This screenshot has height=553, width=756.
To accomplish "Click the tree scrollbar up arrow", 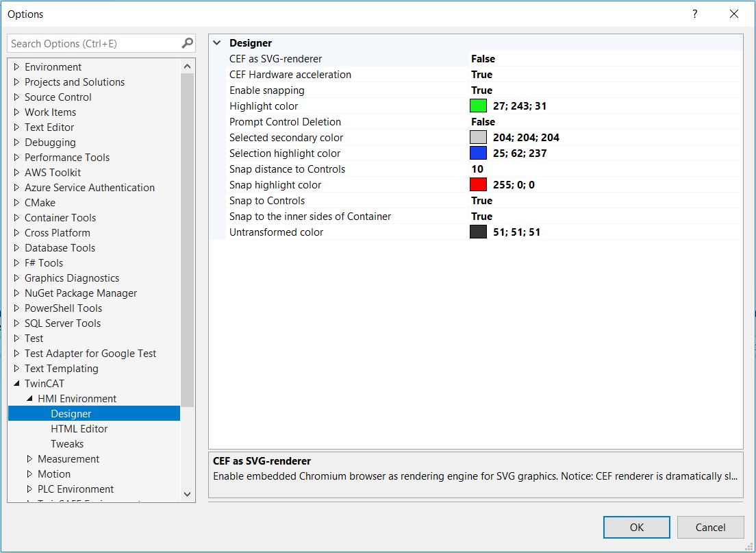I will (188, 66).
